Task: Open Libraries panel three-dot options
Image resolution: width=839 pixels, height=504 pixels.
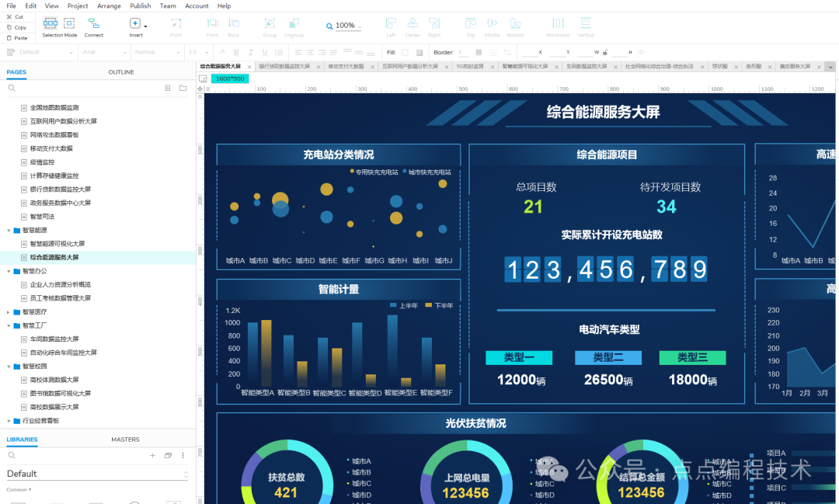Action: coord(183,455)
